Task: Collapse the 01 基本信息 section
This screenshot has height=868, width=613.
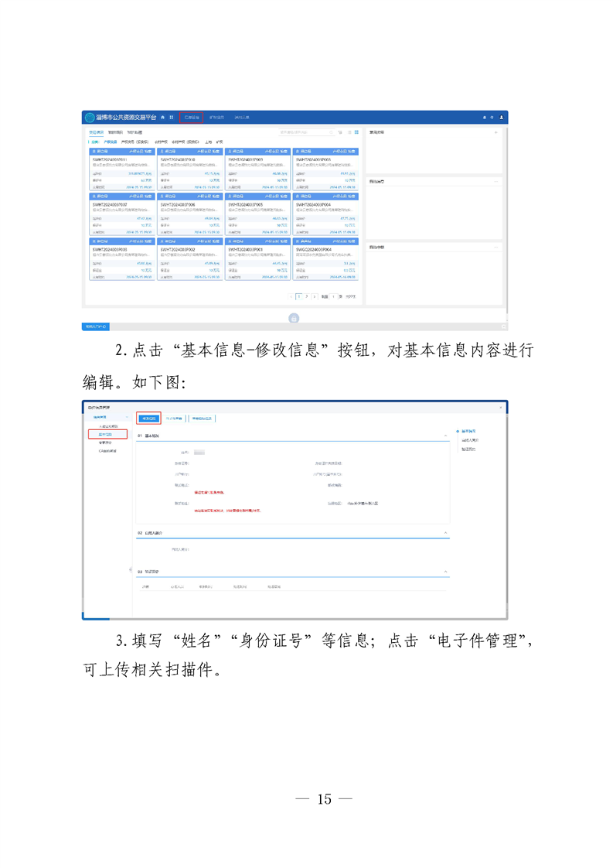Action: 446,436
